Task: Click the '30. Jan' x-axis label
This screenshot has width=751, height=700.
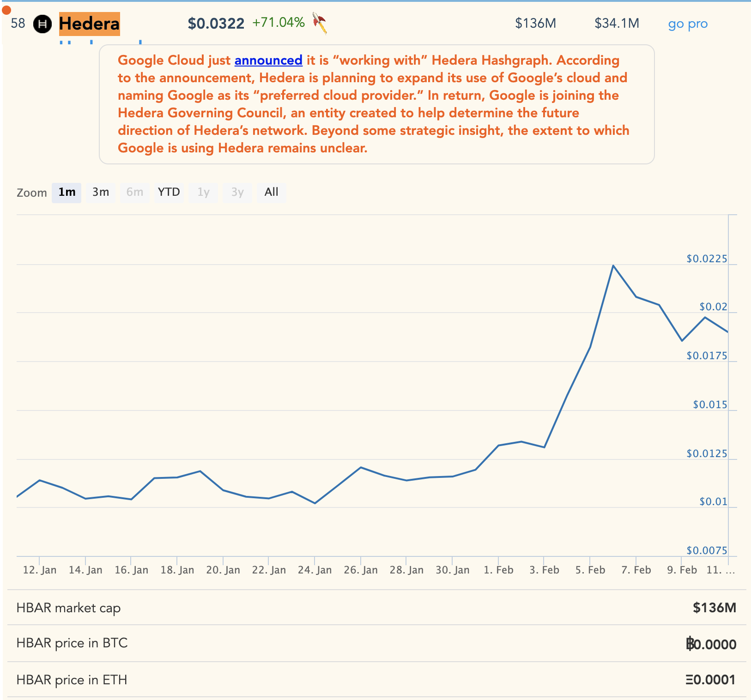Action: 453,570
